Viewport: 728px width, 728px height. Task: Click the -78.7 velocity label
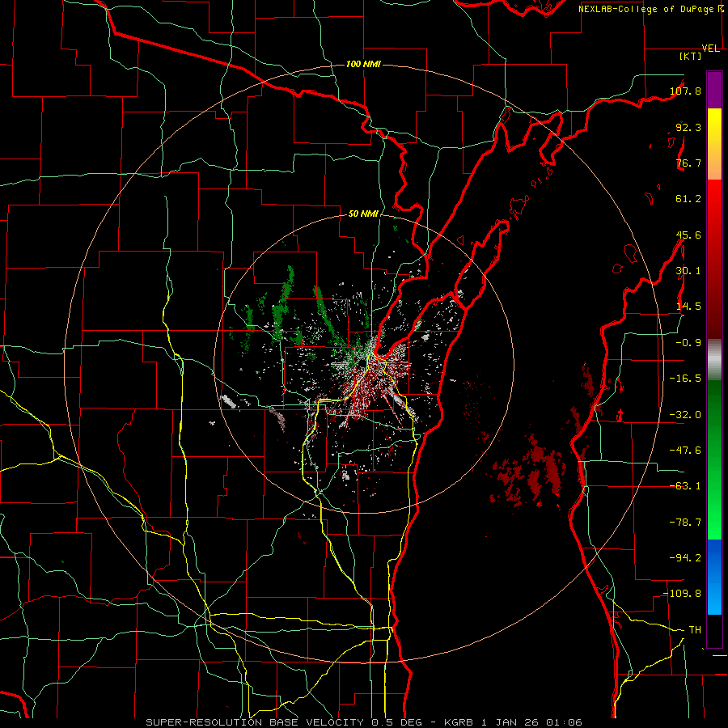pyautogui.click(x=685, y=523)
